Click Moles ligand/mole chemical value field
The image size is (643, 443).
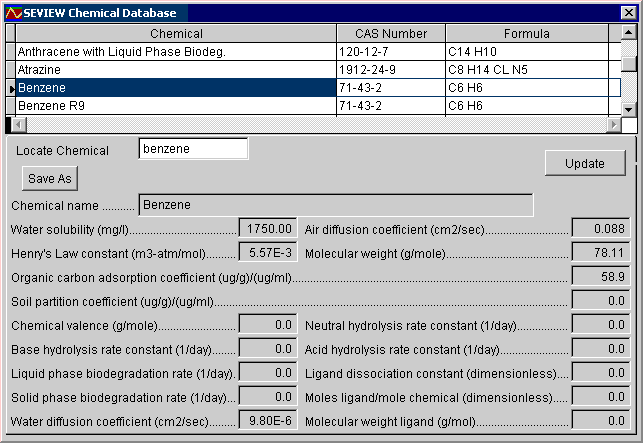click(601, 397)
